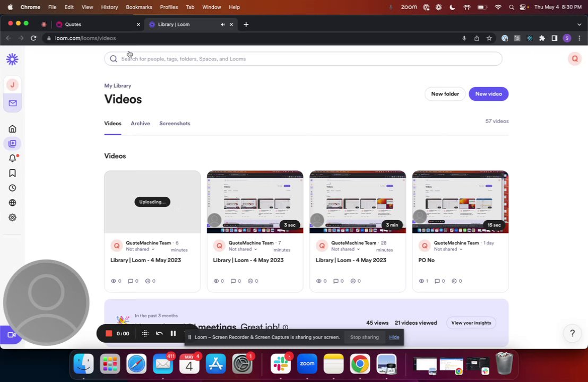Click My Library breadcrumb link
The height and width of the screenshot is (382, 588).
[118, 85]
